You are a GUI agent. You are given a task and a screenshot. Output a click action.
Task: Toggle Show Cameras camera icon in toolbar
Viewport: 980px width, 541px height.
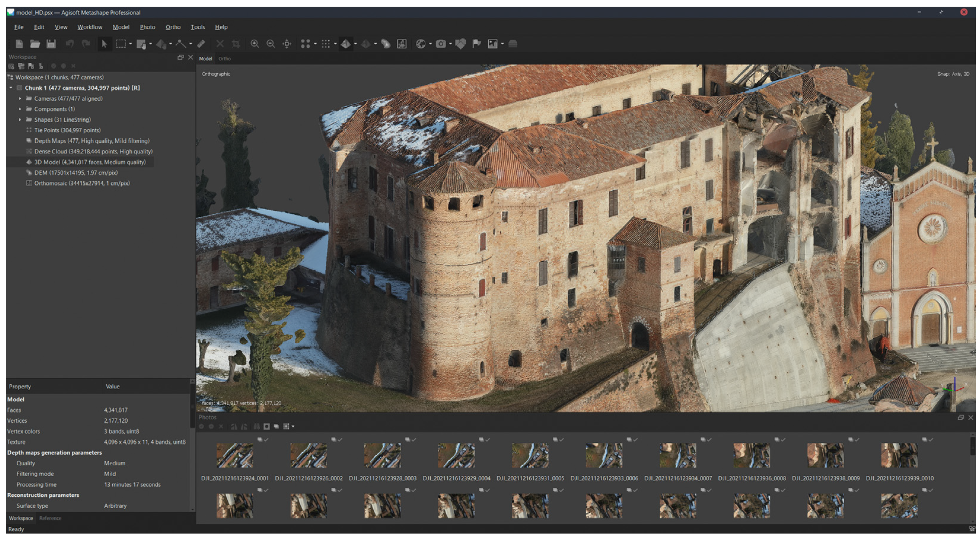coord(441,44)
